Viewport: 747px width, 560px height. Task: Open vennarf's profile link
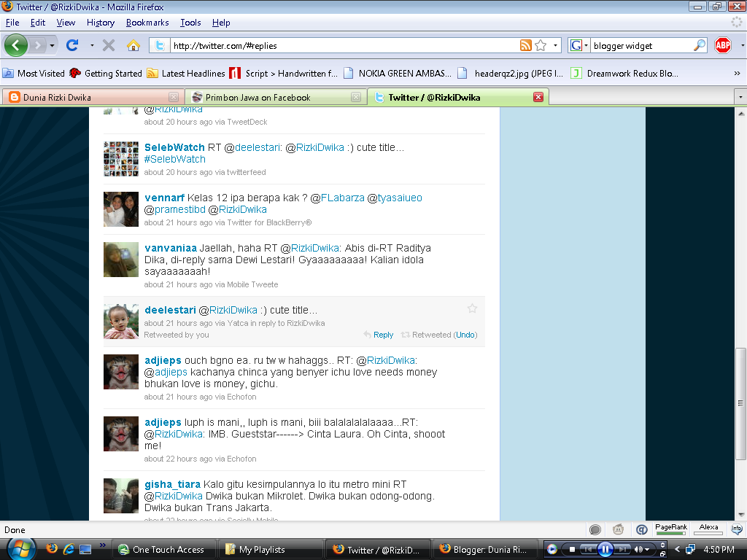pyautogui.click(x=164, y=198)
